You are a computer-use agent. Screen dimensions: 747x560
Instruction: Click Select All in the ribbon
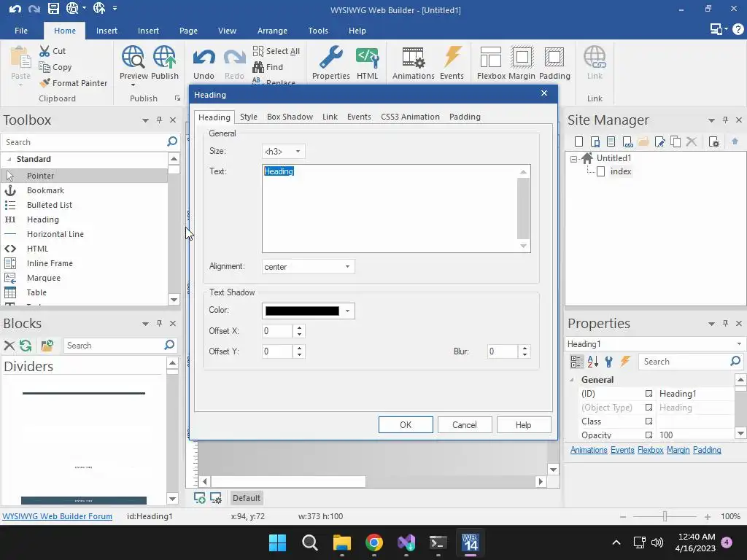pos(276,51)
